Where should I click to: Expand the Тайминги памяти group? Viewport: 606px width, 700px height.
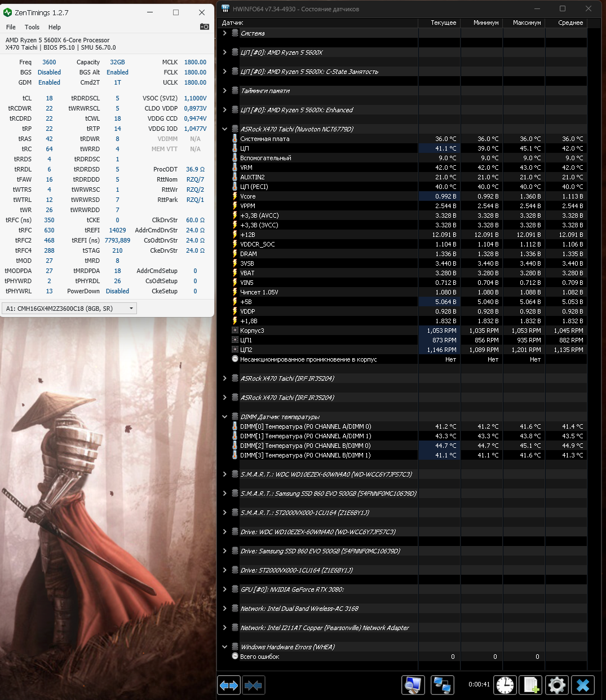click(224, 91)
